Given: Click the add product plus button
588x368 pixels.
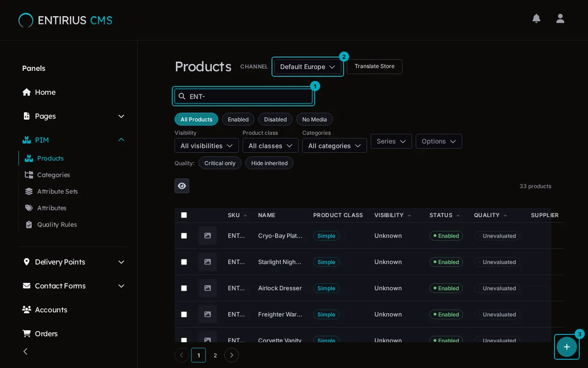Looking at the screenshot, I should (567, 347).
